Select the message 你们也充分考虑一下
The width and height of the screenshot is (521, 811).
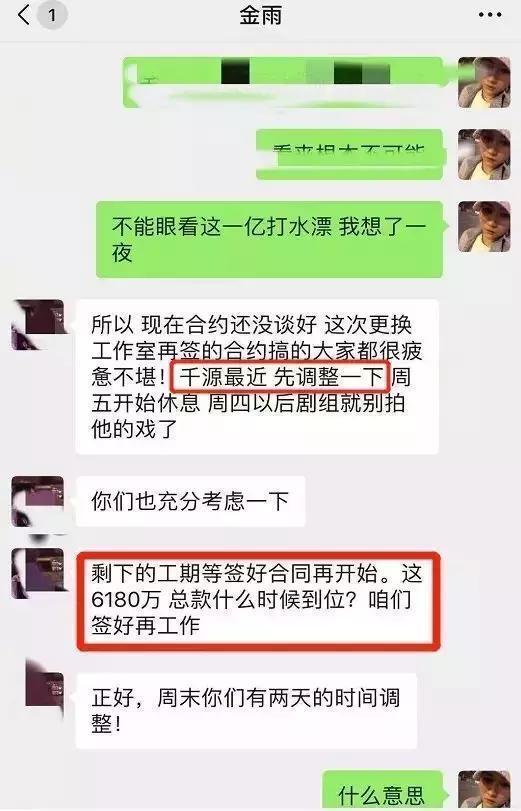190,501
